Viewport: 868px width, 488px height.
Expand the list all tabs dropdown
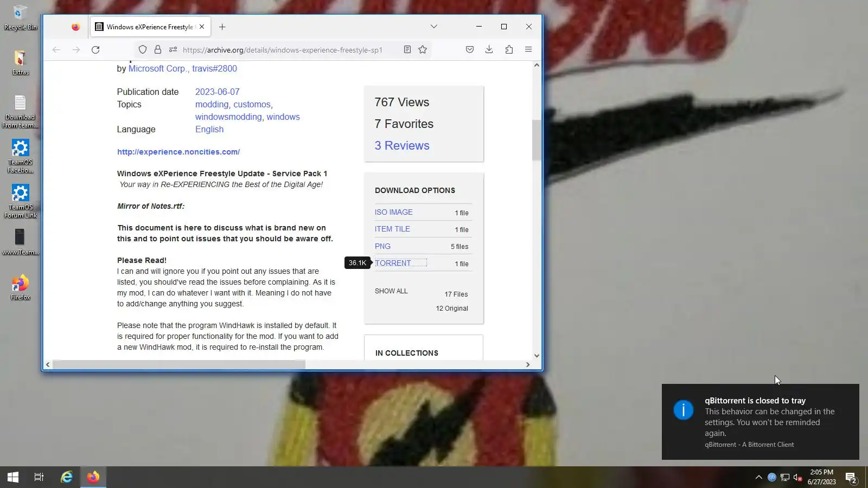tap(434, 27)
